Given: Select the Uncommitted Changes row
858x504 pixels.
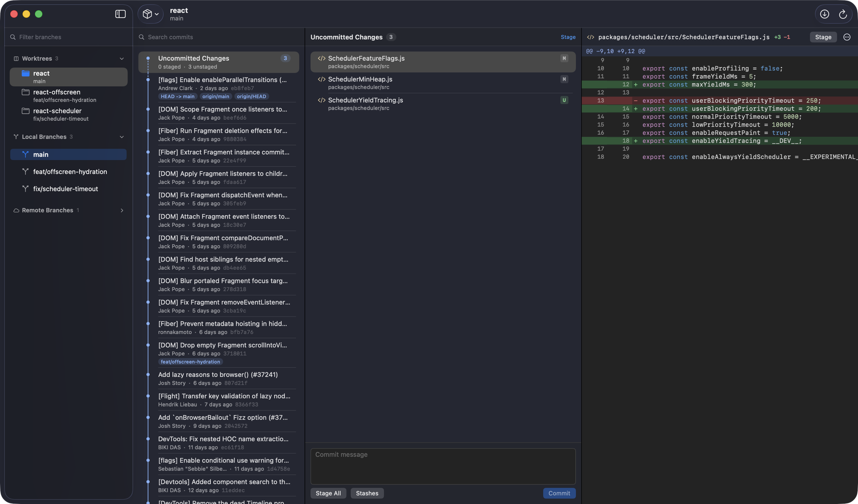Looking at the screenshot, I should [x=219, y=62].
